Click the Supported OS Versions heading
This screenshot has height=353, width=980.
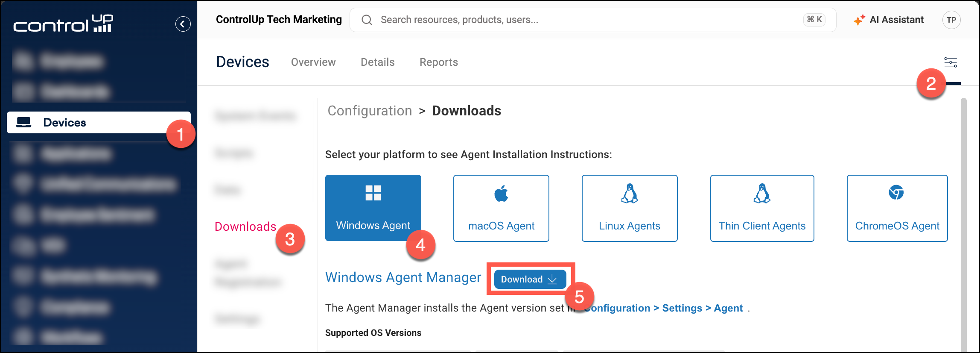click(x=373, y=333)
